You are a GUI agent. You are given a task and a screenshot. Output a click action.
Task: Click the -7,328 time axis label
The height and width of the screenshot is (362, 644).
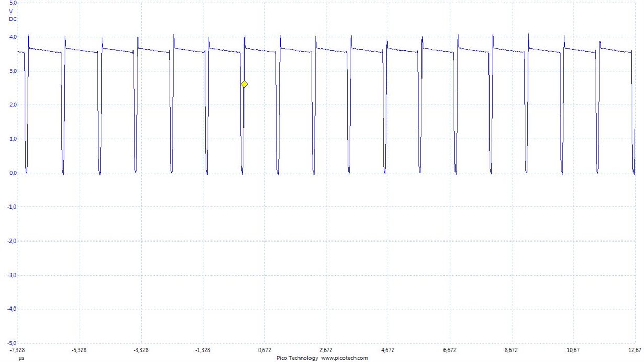pos(18,350)
